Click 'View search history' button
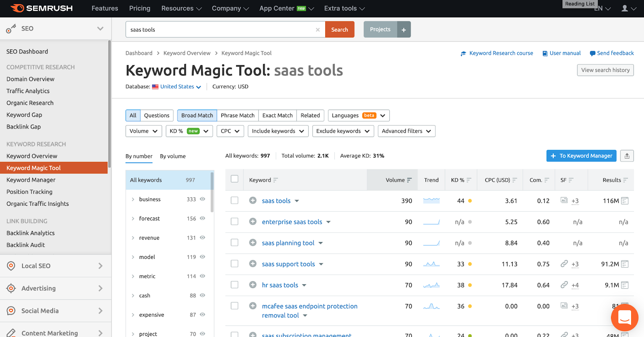644x337 pixels. coord(605,70)
